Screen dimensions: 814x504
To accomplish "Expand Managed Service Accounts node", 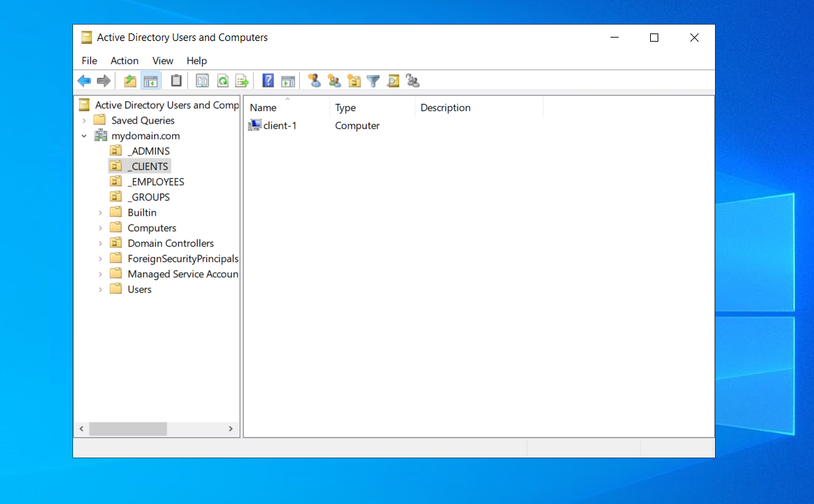I will pos(100,274).
